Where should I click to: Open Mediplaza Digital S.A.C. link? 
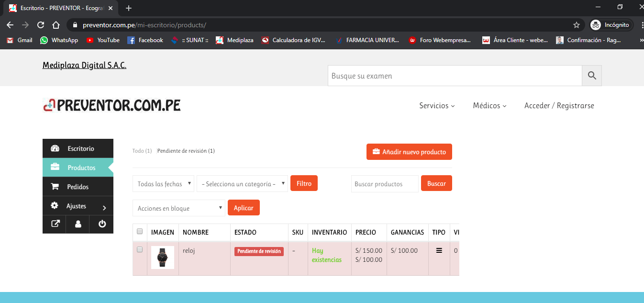pyautogui.click(x=84, y=65)
